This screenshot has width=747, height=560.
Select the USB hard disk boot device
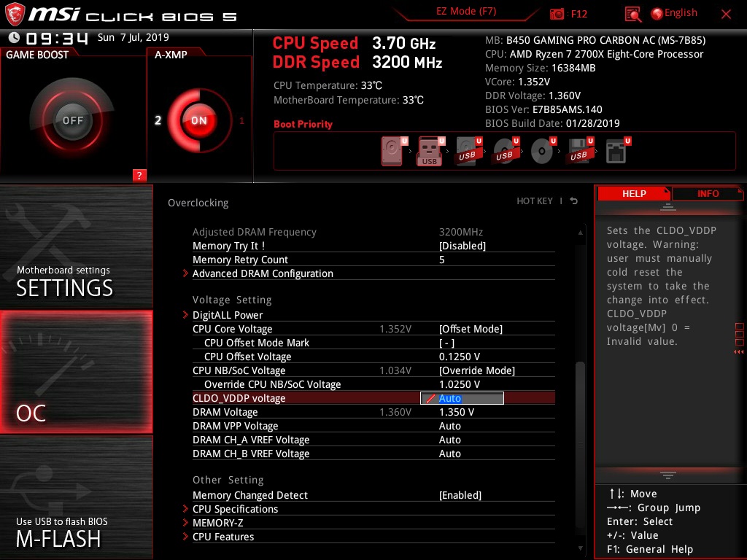pos(468,151)
